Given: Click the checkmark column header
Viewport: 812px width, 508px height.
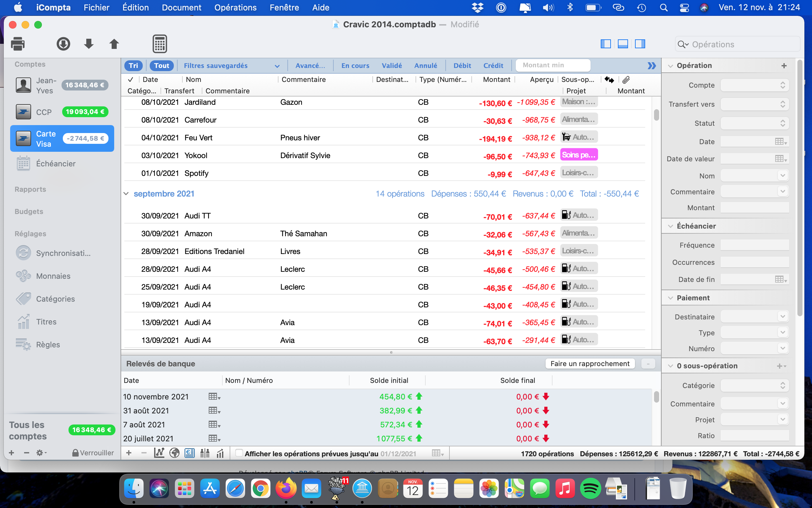Looking at the screenshot, I should [131, 80].
